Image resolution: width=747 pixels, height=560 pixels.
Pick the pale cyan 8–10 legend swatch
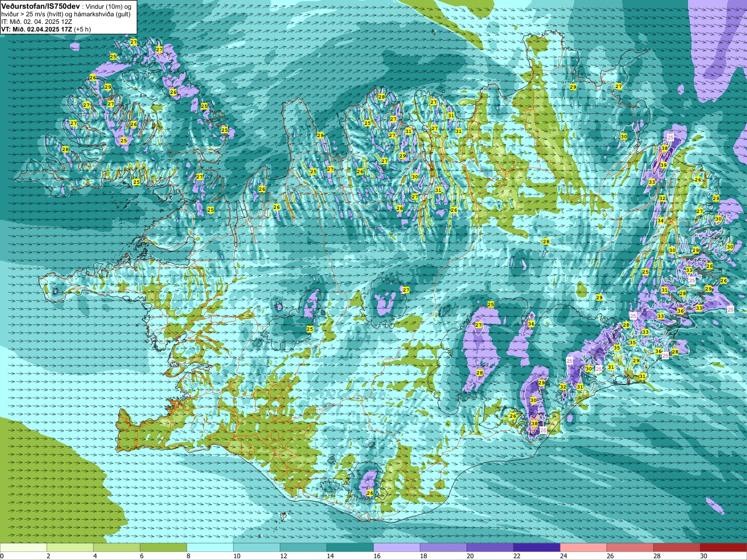tap(210, 548)
